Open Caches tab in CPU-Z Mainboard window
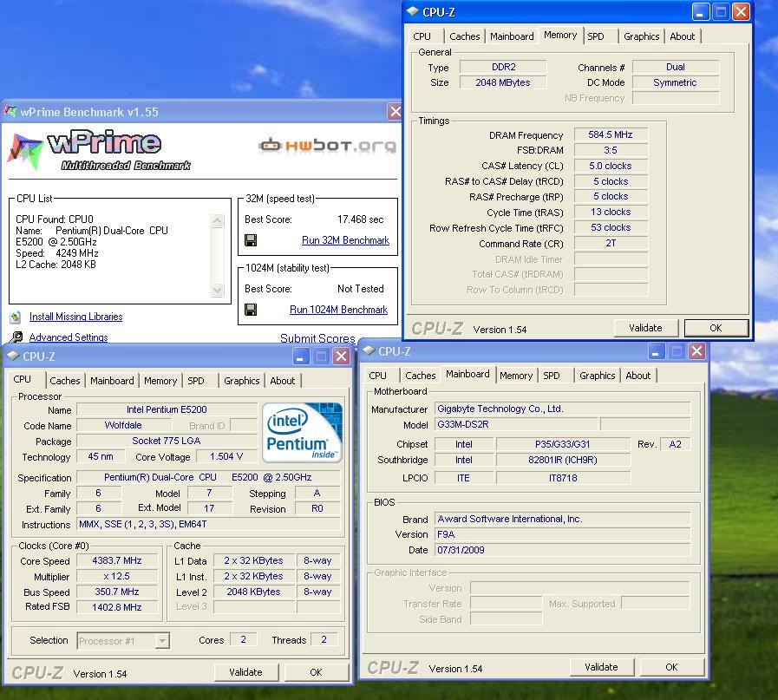This screenshot has height=700, width=778. [421, 376]
